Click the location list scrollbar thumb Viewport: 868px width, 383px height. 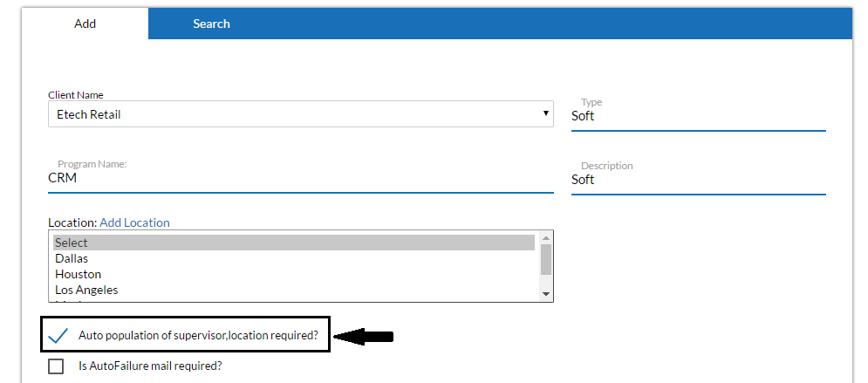546,259
